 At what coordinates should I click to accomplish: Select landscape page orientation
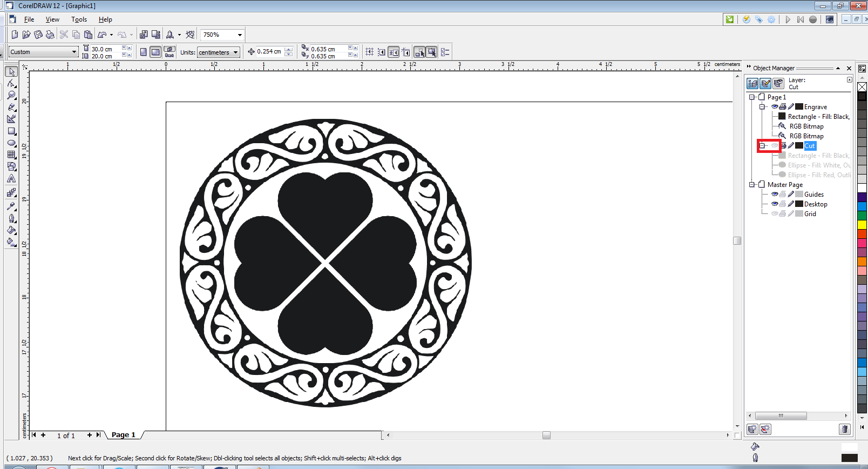point(155,52)
